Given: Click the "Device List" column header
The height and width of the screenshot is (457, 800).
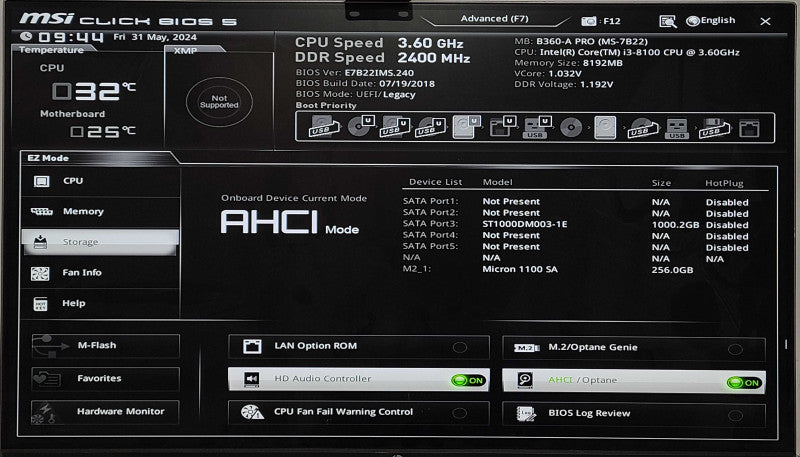Looking at the screenshot, I should 435,182.
